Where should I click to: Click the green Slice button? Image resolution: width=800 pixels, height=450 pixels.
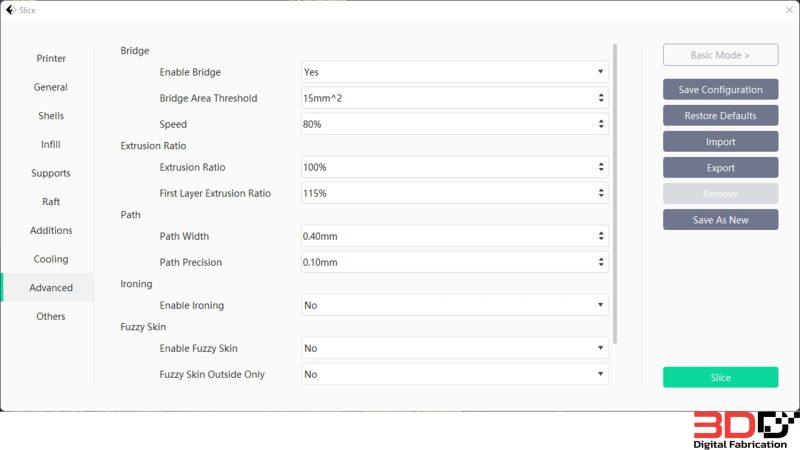720,377
